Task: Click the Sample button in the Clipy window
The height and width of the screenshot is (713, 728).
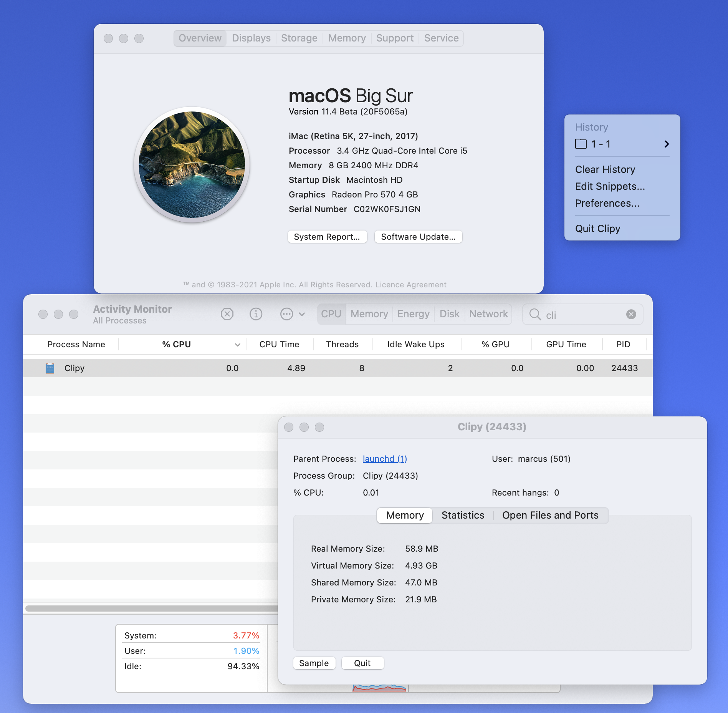Action: (314, 663)
